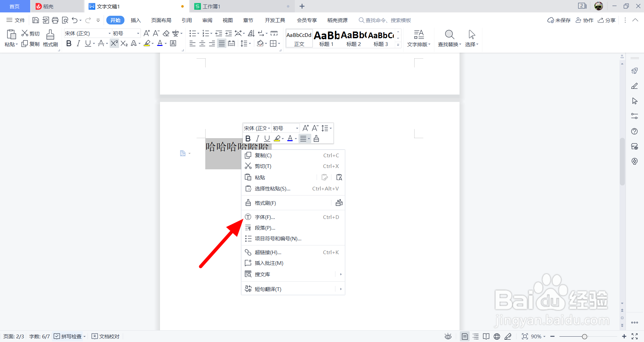Select the Format Painter (格式刷) ribbon icon

pyautogui.click(x=50, y=38)
